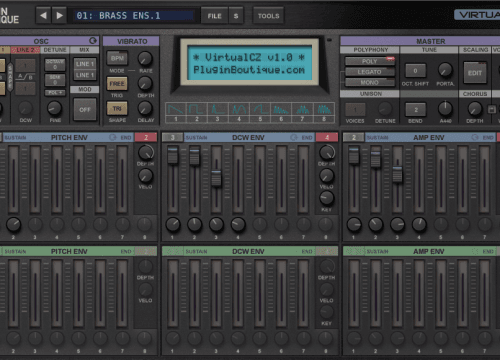Click blue DCW ENV stage 4 rate knob

(238, 225)
